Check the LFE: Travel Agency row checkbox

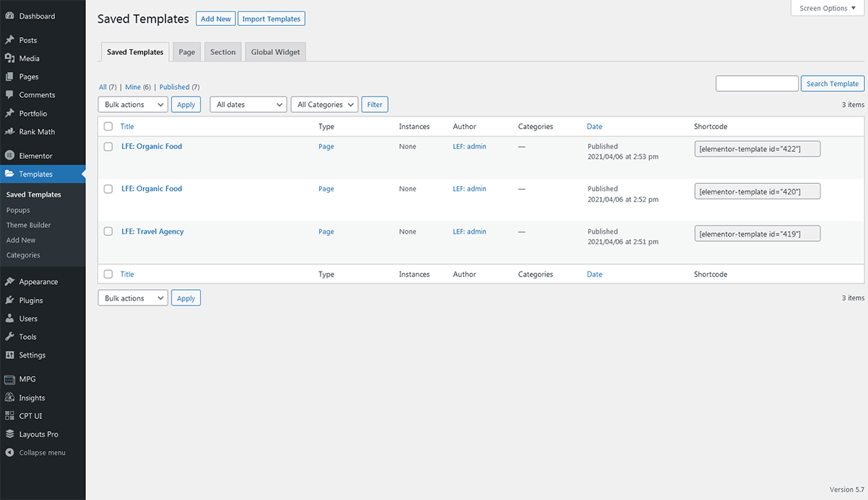click(108, 231)
